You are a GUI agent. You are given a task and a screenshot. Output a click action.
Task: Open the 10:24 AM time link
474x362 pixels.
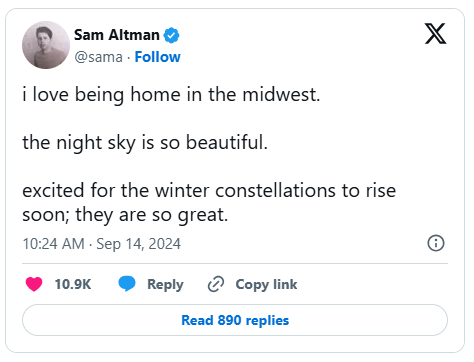(x=53, y=244)
